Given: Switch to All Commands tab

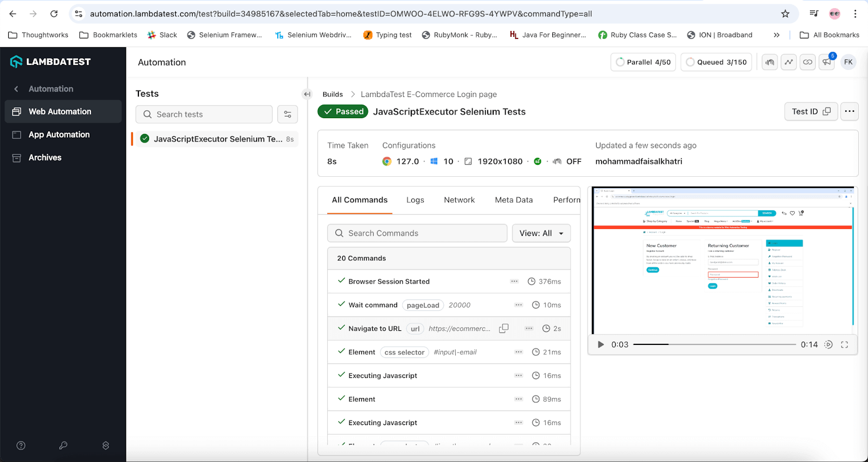Looking at the screenshot, I should (x=360, y=200).
